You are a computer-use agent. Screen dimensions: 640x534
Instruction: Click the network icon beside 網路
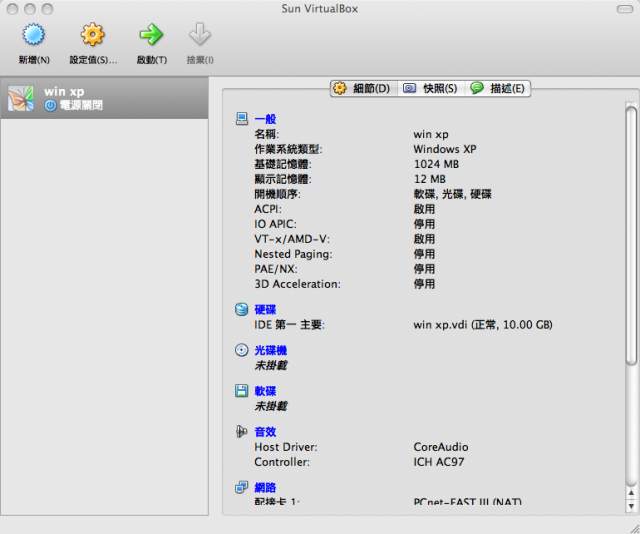[x=242, y=487]
